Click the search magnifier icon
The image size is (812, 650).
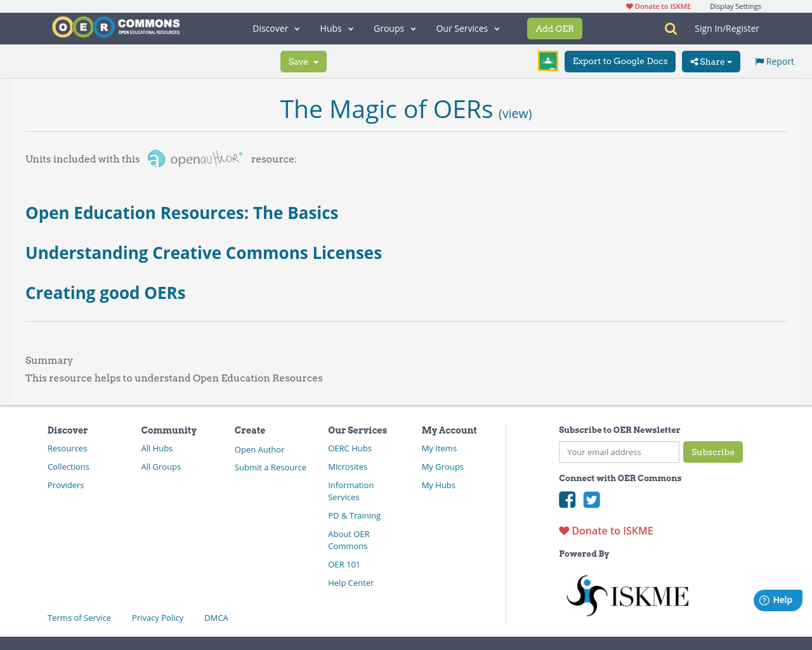(669, 28)
